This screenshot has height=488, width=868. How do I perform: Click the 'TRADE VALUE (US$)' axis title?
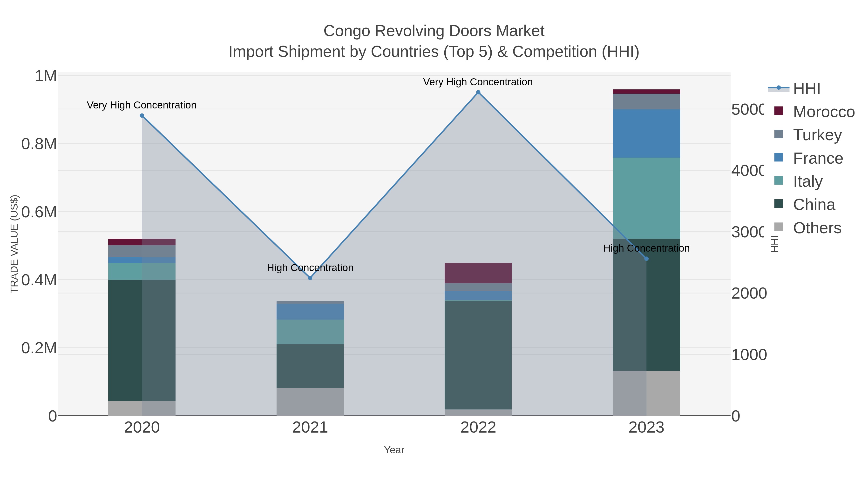[14, 244]
